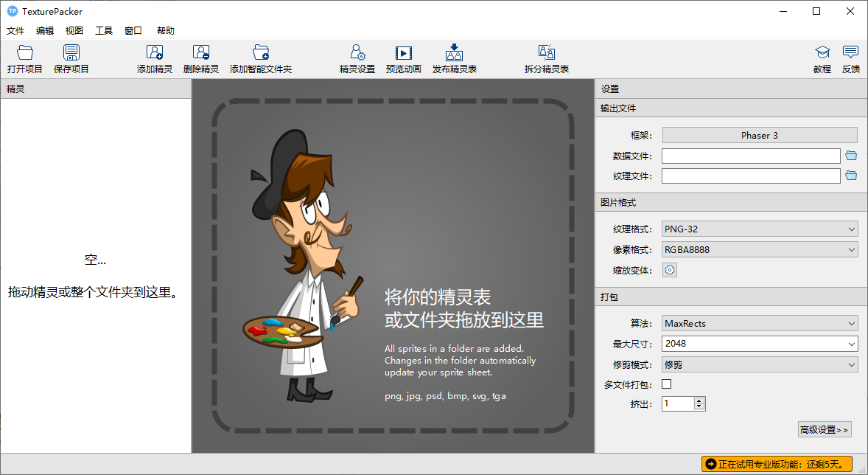Open the 编辑 menu
The height and width of the screenshot is (475, 868).
pos(45,30)
